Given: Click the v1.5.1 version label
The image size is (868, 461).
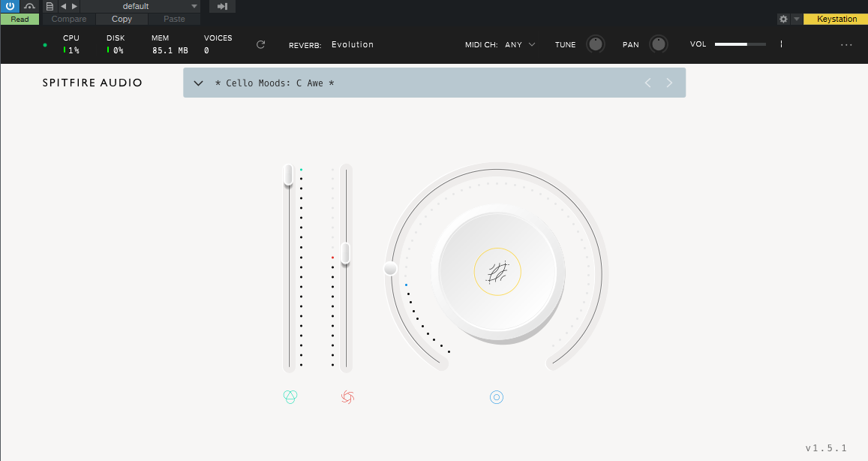Looking at the screenshot, I should pyautogui.click(x=826, y=447).
